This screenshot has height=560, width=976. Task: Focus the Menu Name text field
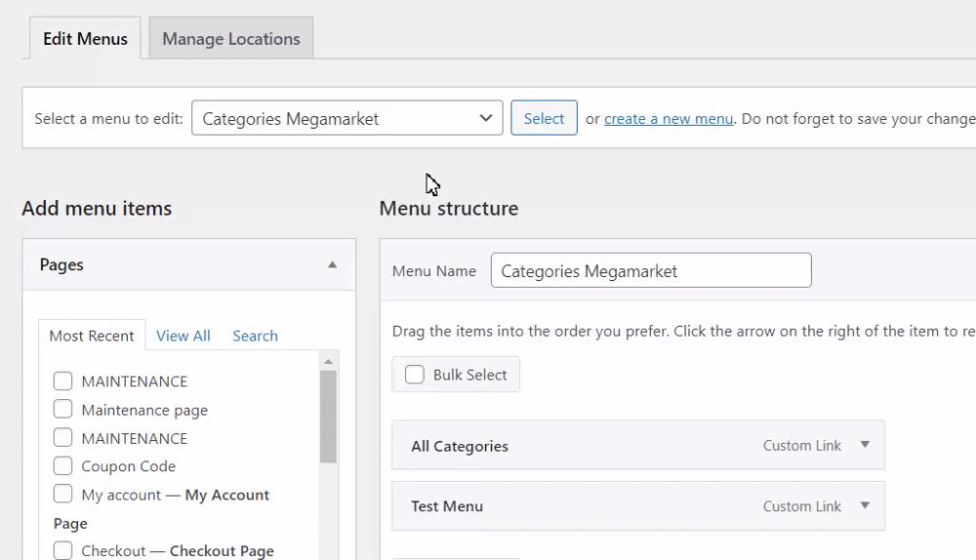point(651,271)
